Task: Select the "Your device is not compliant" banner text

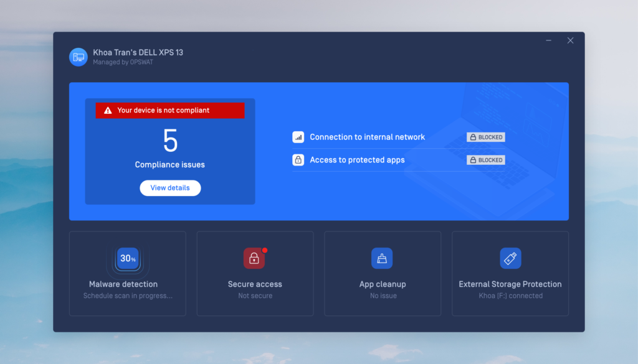Action: pos(163,111)
